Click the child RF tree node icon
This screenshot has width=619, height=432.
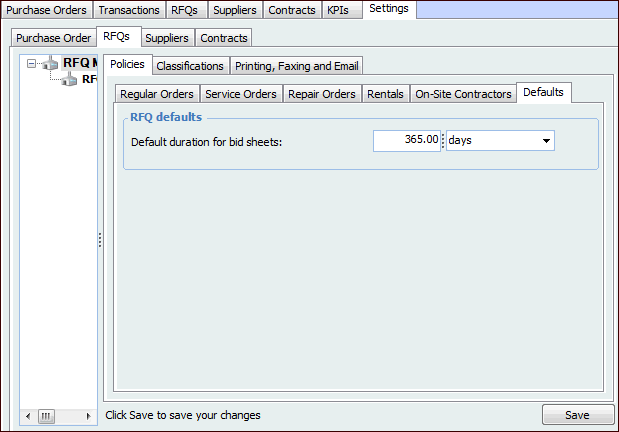pyautogui.click(x=70, y=79)
